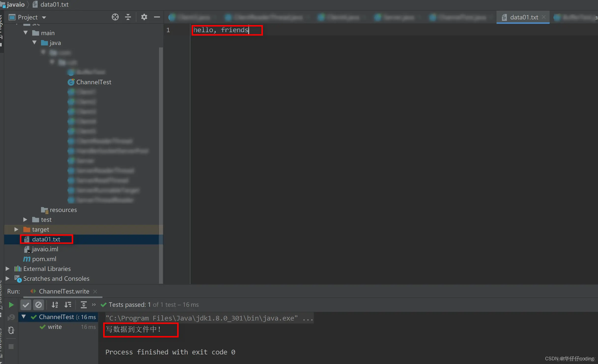Toggle the Show Passed tests button
The width and height of the screenshot is (598, 364).
[26, 305]
